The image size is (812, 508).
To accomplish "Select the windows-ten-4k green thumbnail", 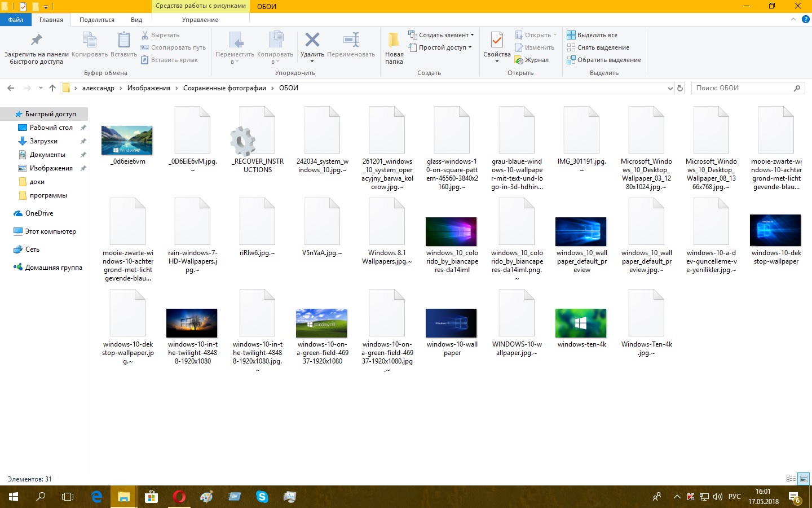I will (581, 323).
